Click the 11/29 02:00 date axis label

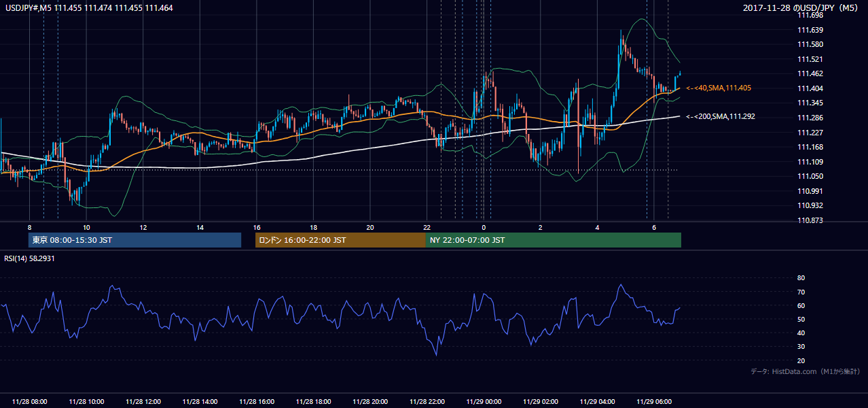point(541,402)
